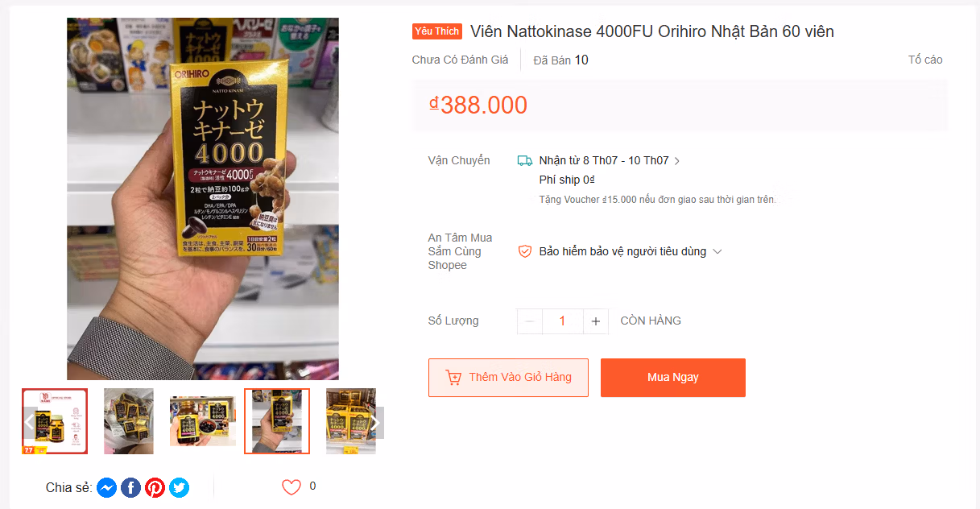The height and width of the screenshot is (509, 980).
Task: Show next thumbnails with right arrow
Action: pyautogui.click(x=375, y=422)
